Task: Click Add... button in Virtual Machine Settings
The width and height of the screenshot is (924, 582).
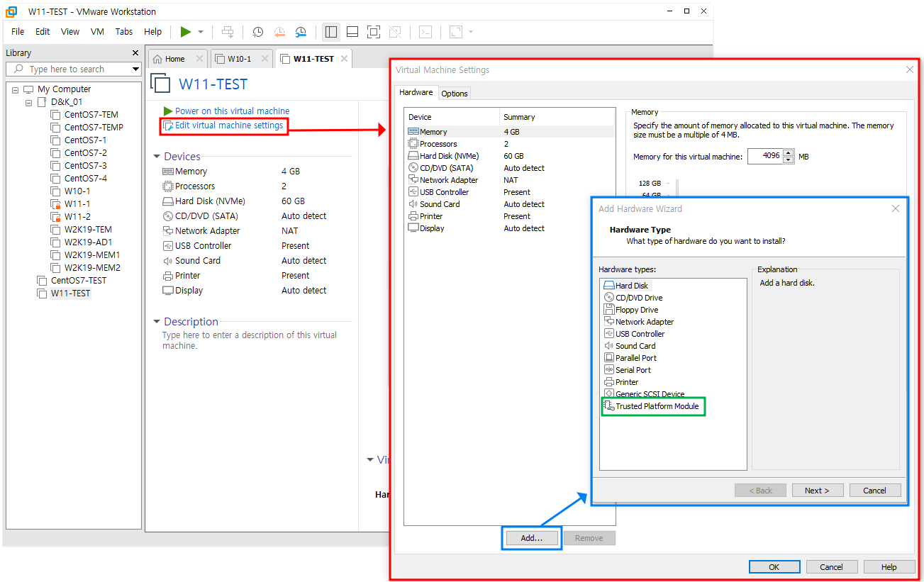Action: 532,538
